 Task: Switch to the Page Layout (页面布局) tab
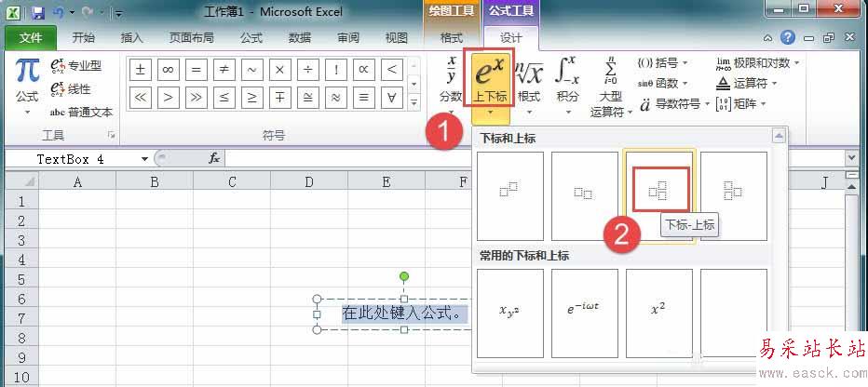tap(192, 37)
